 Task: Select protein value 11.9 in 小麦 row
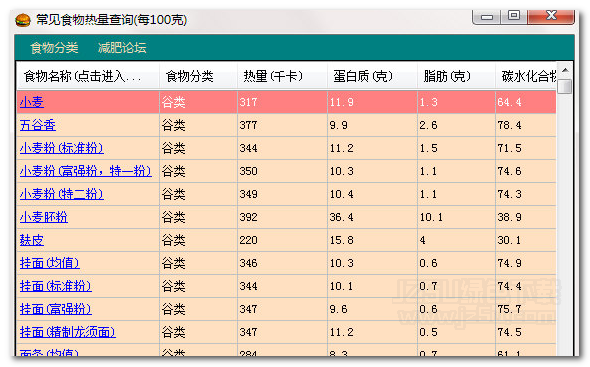click(342, 102)
